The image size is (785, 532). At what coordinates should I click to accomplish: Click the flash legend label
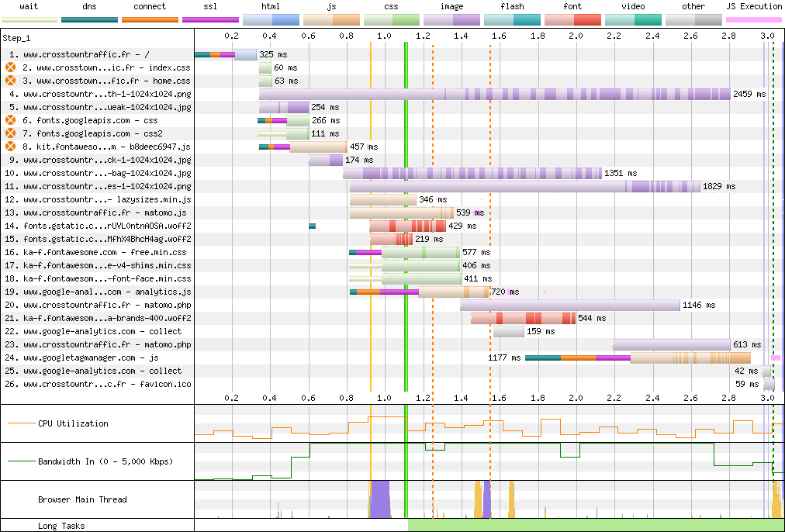click(x=512, y=6)
